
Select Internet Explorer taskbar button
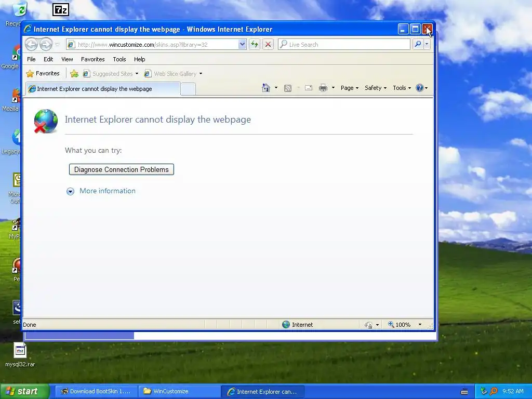[x=262, y=392]
